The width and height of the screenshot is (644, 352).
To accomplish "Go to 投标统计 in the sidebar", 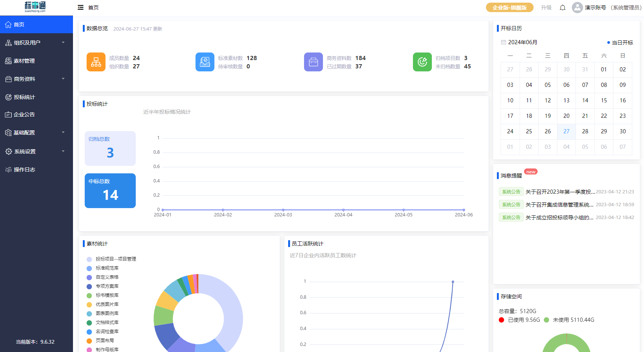I will point(36,97).
